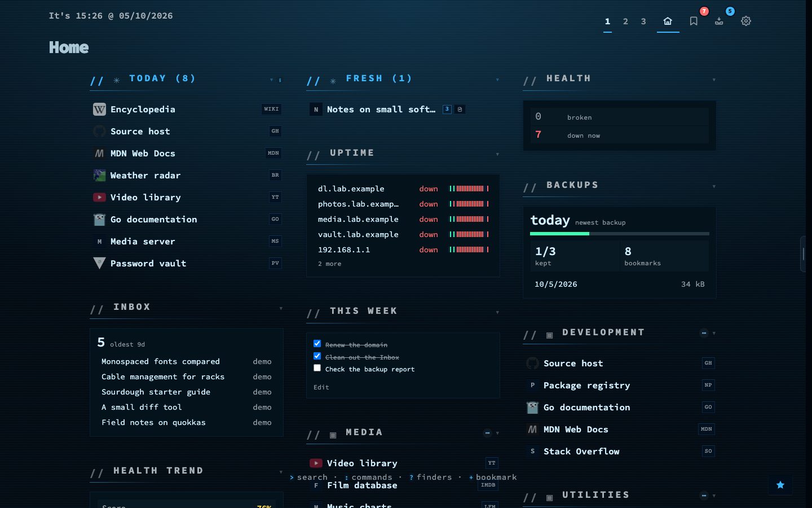The image size is (812, 508).
Task: Collapse the Development section arrow
Action: pyautogui.click(x=714, y=334)
